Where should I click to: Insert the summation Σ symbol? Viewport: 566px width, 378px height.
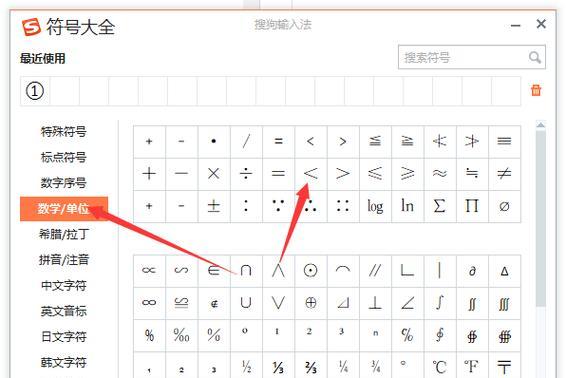[440, 206]
